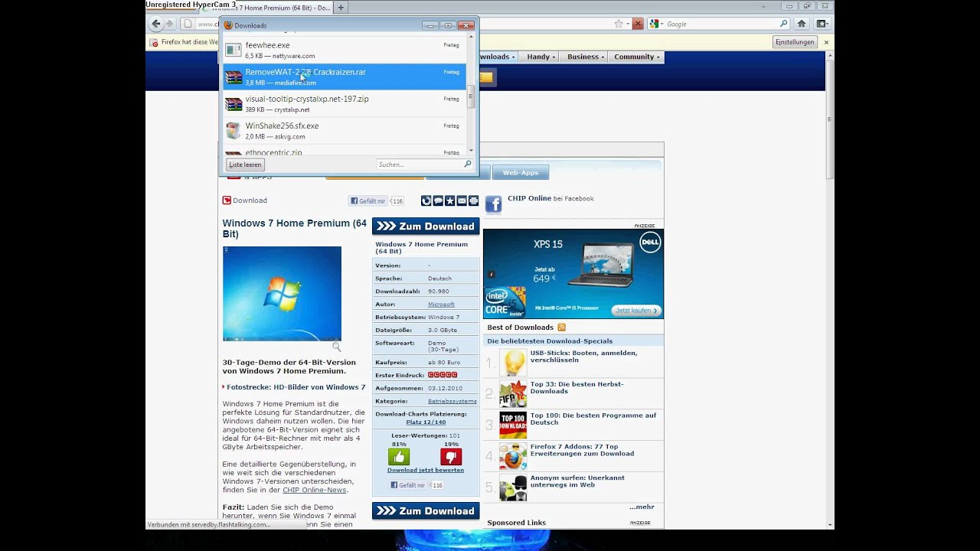The image size is (980, 551).
Task: Open the Platz 12/140 chart link
Action: 426,422
